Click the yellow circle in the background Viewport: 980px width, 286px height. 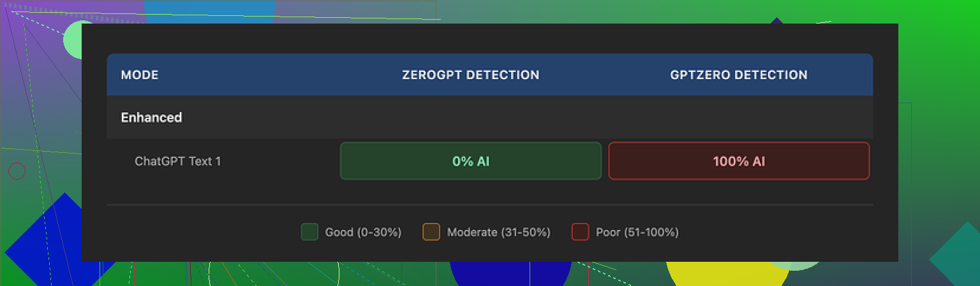pos(727,273)
